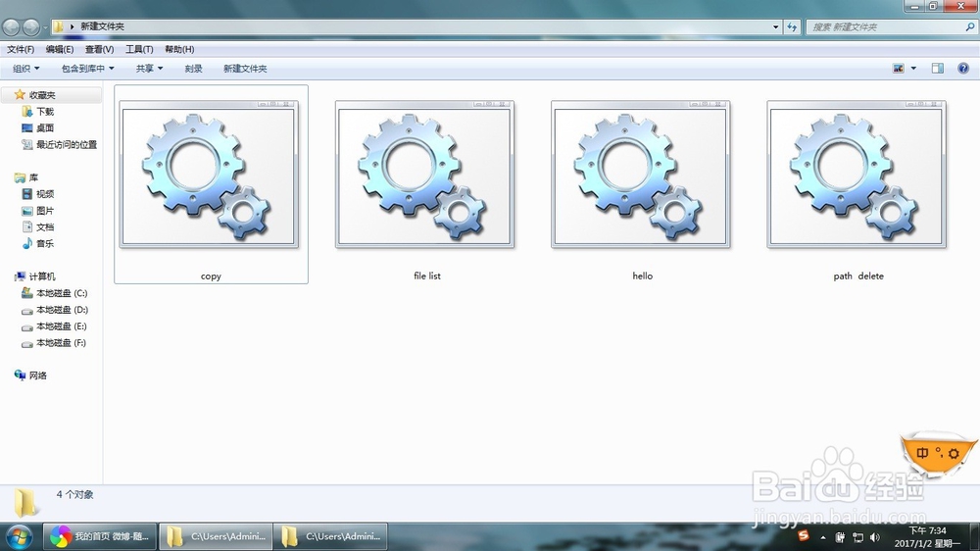Click the 新建文件夹 address breadcrumb

tap(103, 26)
